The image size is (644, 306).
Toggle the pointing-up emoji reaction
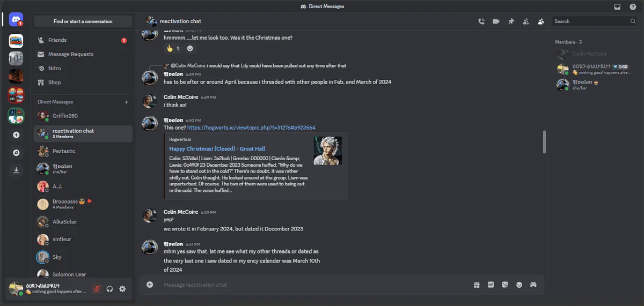click(173, 48)
